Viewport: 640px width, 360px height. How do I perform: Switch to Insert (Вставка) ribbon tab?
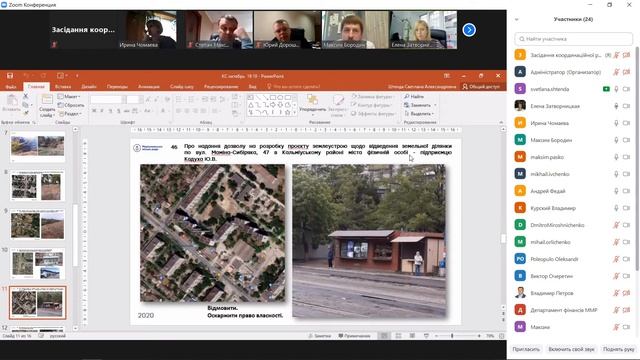point(63,87)
